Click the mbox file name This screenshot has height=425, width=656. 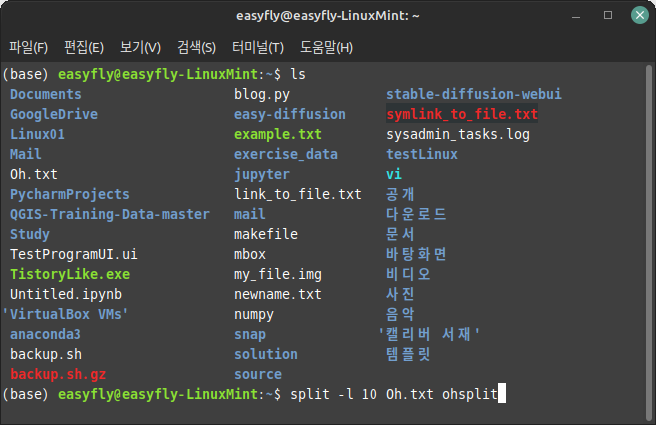click(x=250, y=254)
